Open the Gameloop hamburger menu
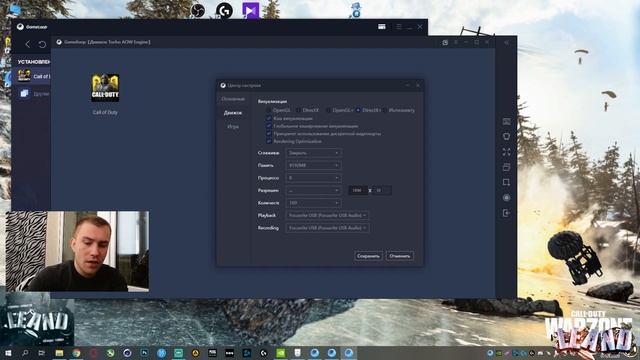The image size is (640, 360). click(x=399, y=27)
